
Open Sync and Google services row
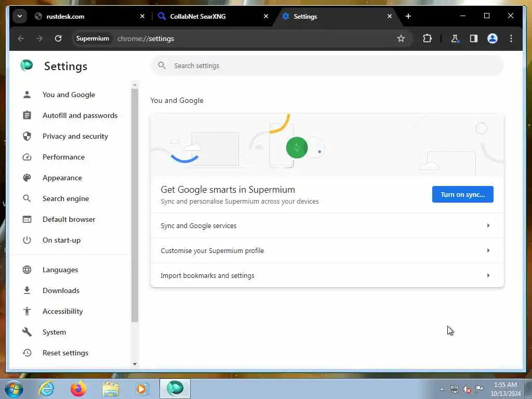[327, 225]
